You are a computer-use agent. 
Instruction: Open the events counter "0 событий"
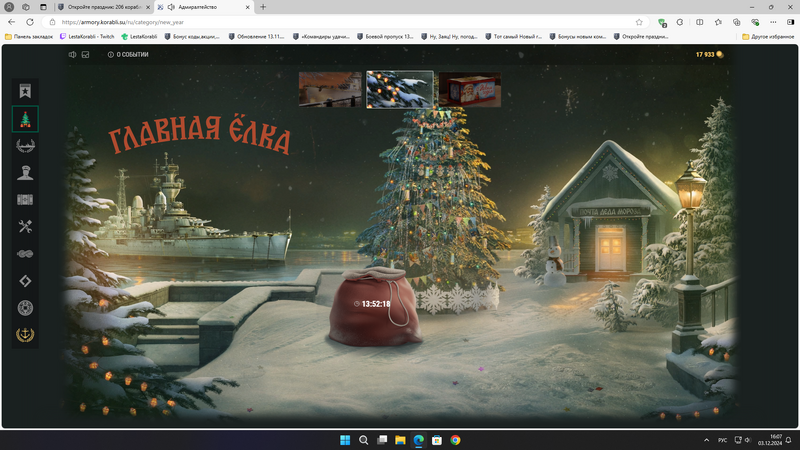point(128,55)
